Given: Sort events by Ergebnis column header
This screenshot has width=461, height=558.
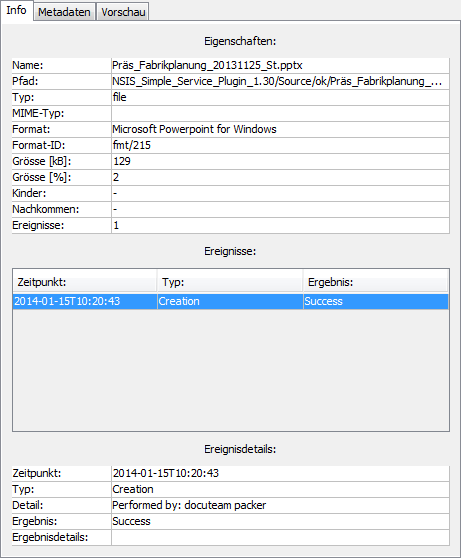Looking at the screenshot, I should (376, 282).
